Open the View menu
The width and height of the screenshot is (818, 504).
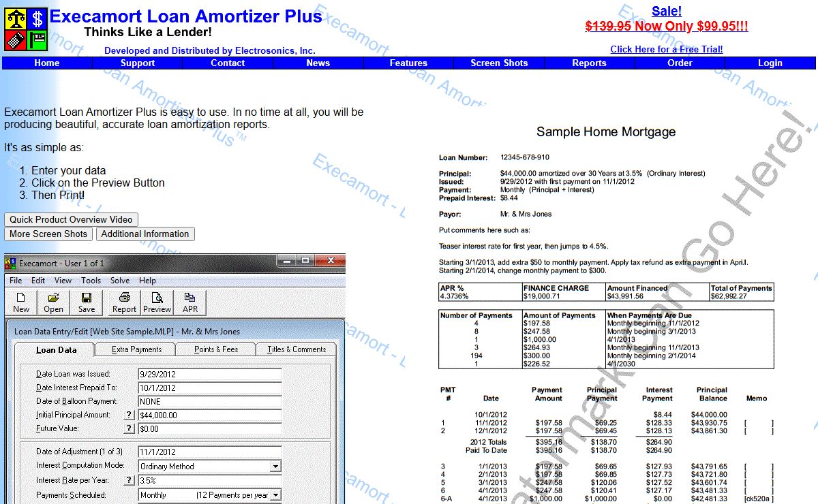coord(63,281)
